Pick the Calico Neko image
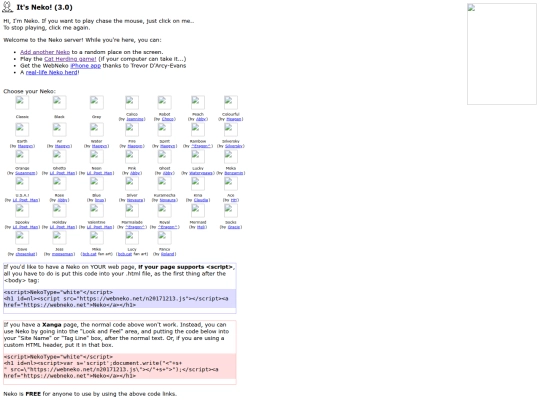This screenshot has width=540, height=405. (132, 103)
